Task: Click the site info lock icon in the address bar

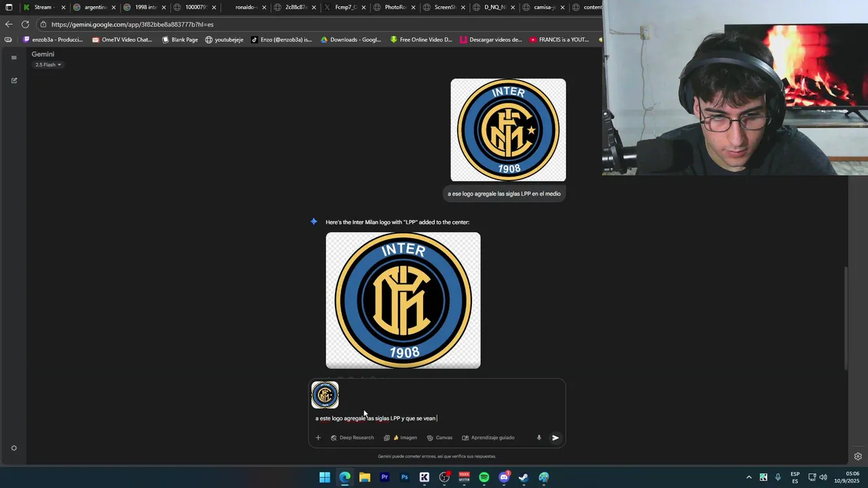Action: coord(43,24)
